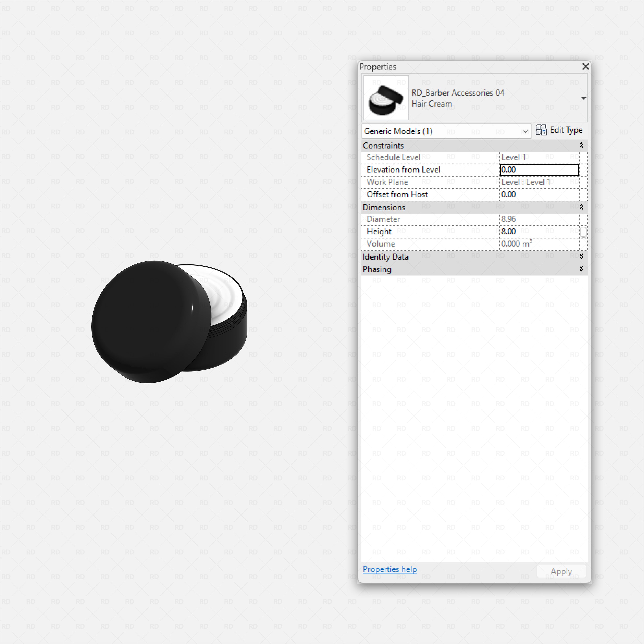
Task: Click the Offset from Host value field
Action: tap(539, 195)
